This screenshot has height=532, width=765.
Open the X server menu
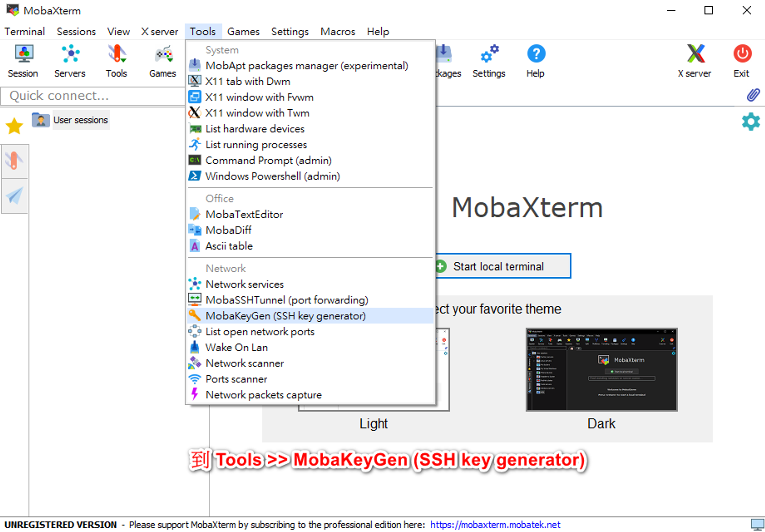tap(160, 32)
